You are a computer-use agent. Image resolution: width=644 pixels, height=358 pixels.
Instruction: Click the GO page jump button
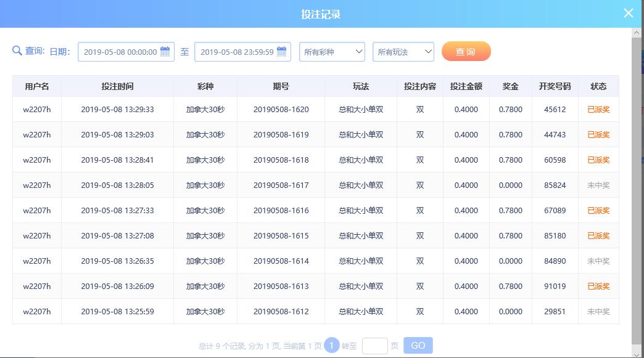point(418,346)
